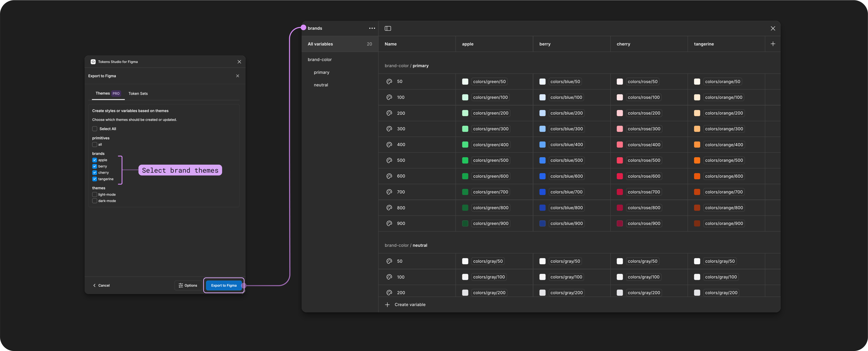Click the color icon of primary 100 row

tap(389, 97)
